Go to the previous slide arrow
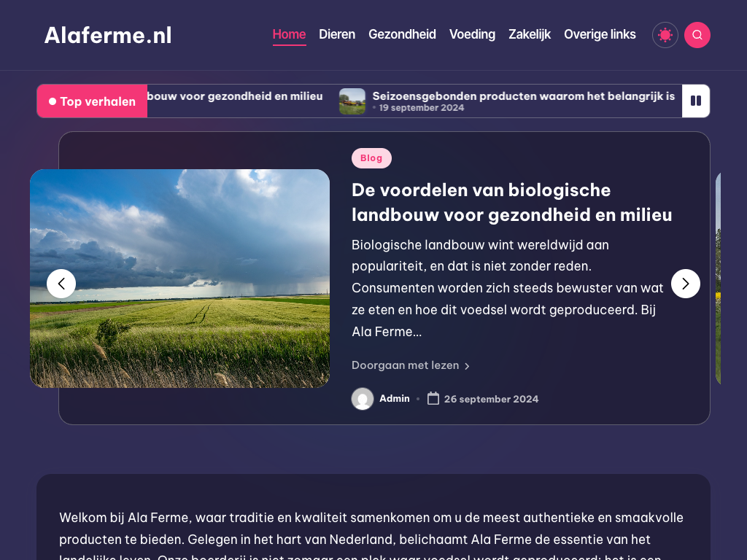The image size is (747, 560). [x=61, y=284]
